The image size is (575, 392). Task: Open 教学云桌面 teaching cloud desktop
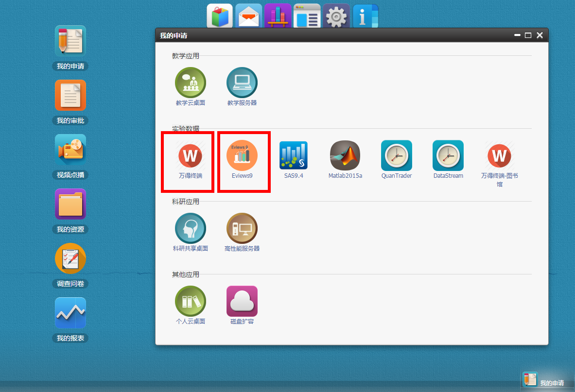click(191, 83)
